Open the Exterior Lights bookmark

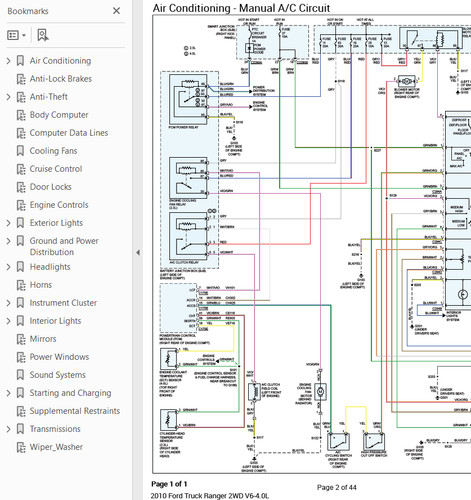(x=56, y=223)
